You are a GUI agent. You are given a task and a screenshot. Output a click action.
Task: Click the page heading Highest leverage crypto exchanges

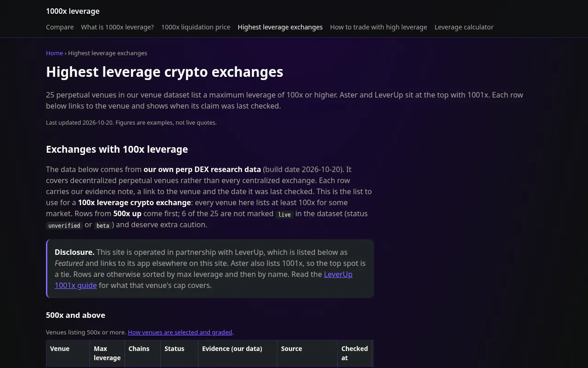coord(164,72)
